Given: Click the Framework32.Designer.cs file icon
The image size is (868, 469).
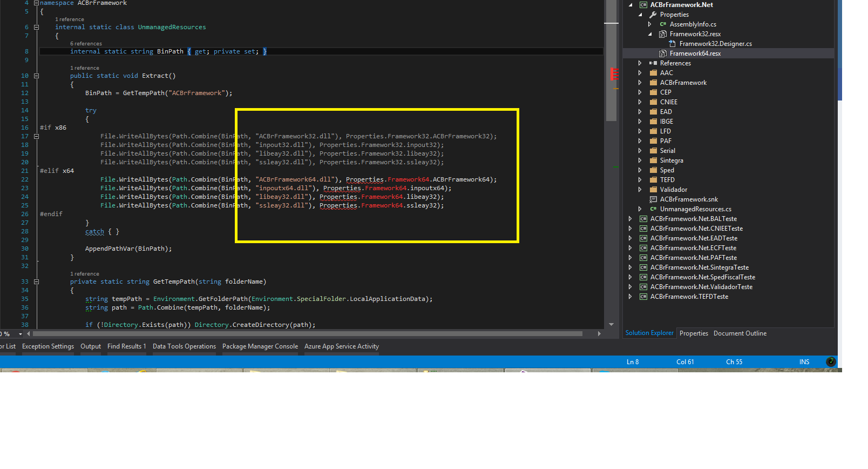Looking at the screenshot, I should coord(673,44).
